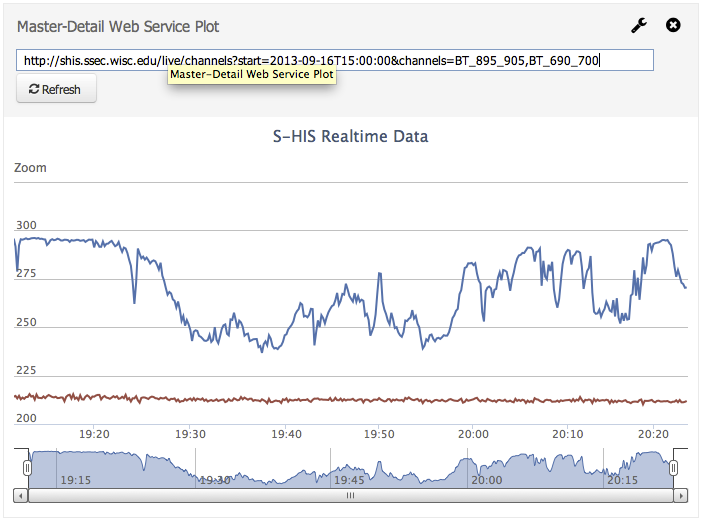Click the panel title 'Master-Detail Web Service Plot'
This screenshot has width=704, height=519.
tap(118, 26)
